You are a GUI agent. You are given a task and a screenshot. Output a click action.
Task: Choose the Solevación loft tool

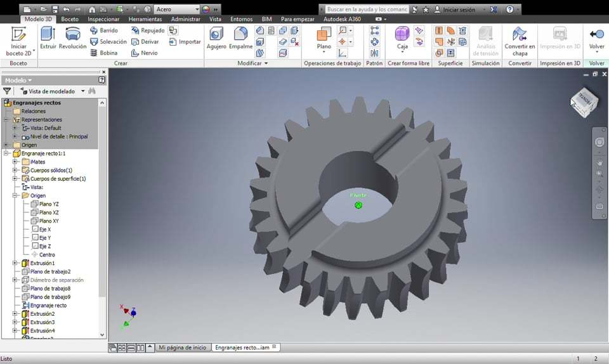[x=108, y=41]
